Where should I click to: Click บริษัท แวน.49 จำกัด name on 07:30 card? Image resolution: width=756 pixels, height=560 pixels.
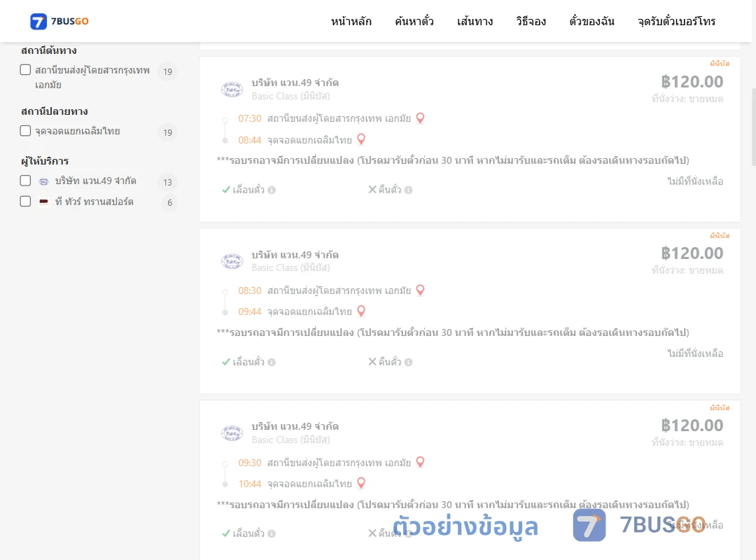tap(295, 83)
